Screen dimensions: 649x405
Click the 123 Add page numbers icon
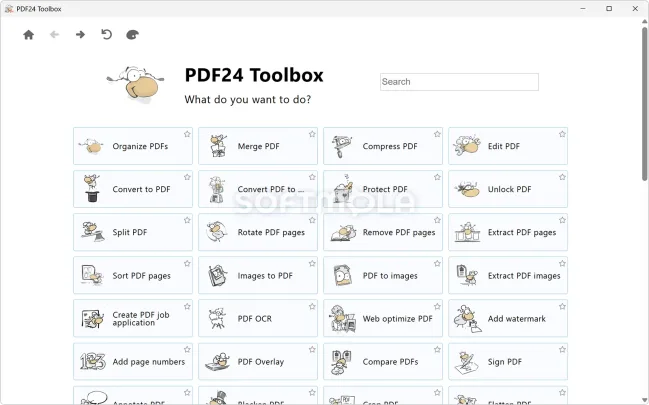coord(93,362)
